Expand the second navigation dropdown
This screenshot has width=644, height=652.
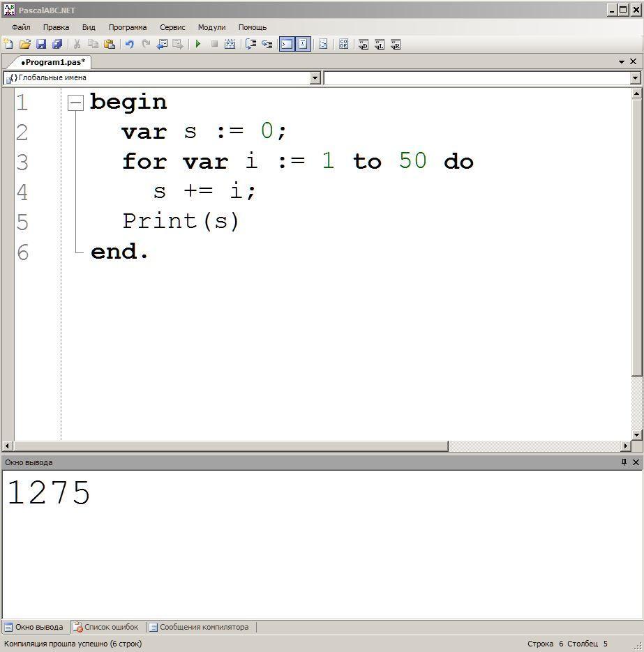click(635, 78)
